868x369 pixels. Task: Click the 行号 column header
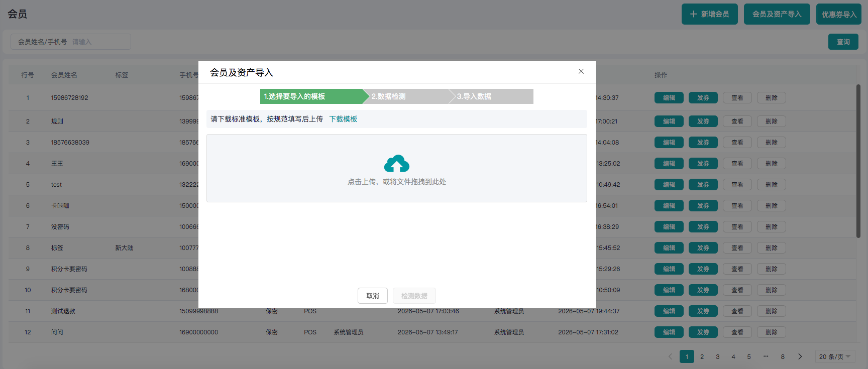tap(28, 75)
